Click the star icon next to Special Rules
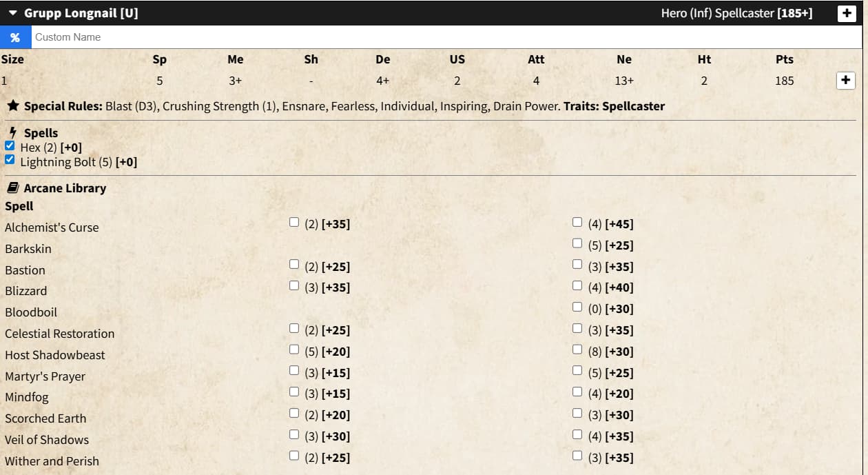The width and height of the screenshot is (868, 475). 12,106
